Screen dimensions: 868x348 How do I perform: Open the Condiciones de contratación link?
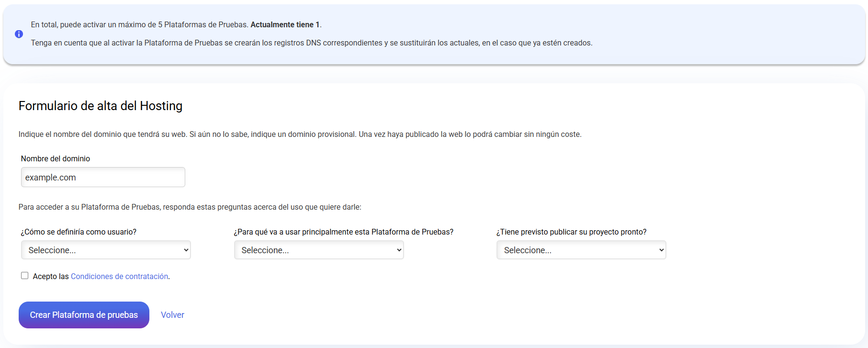[119, 276]
